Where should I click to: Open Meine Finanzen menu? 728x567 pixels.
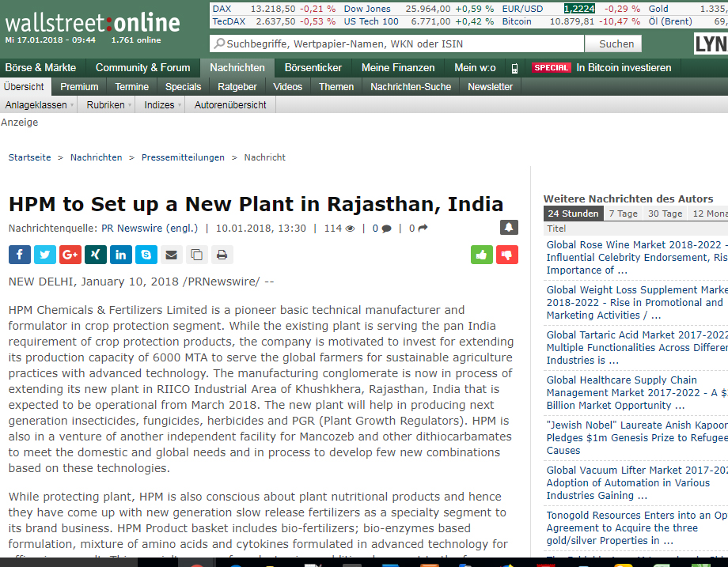398,68
